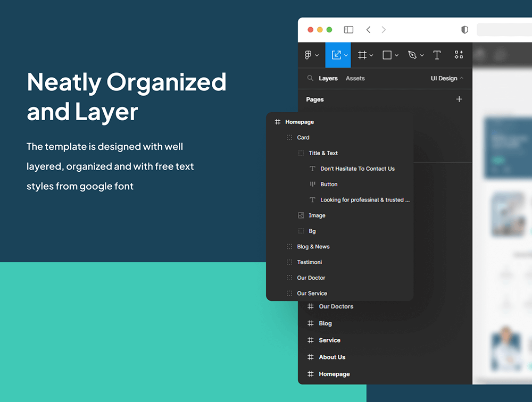Switch to the Layers tab
532x402 pixels.
tap(328, 78)
